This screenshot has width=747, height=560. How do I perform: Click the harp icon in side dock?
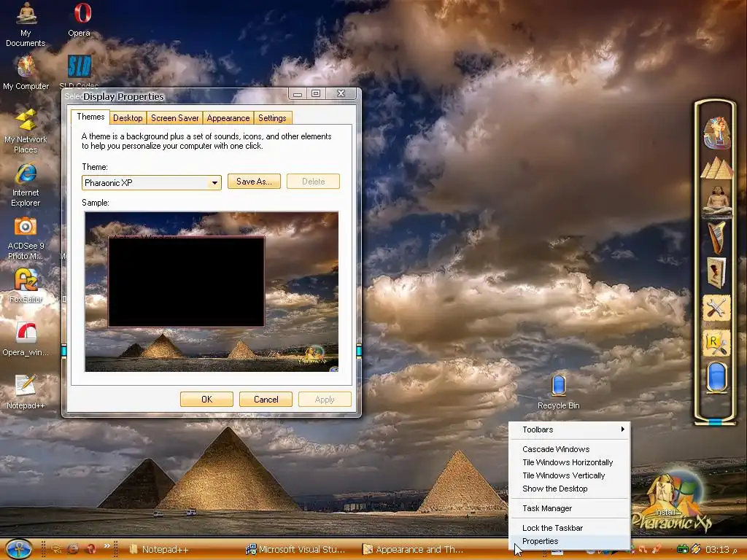(716, 237)
